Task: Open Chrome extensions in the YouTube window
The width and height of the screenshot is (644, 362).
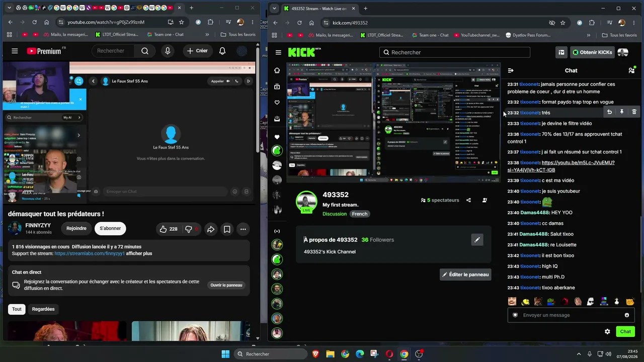Action: [210, 22]
